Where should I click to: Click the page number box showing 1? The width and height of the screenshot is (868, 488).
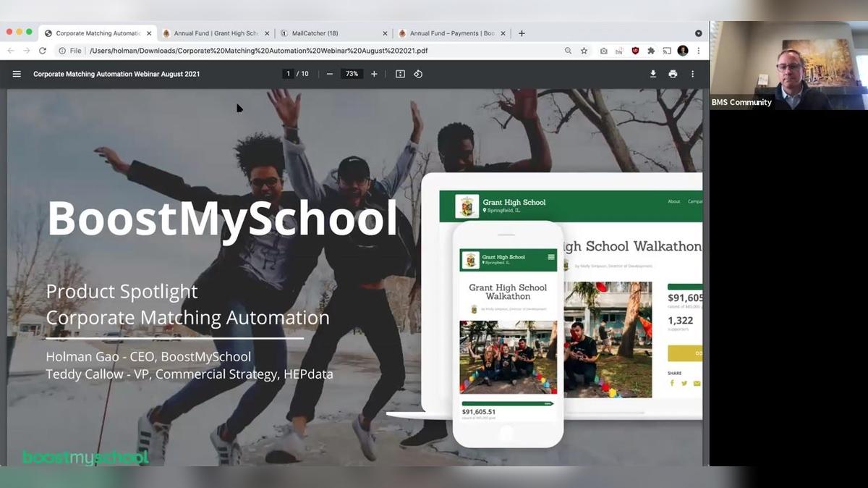287,73
